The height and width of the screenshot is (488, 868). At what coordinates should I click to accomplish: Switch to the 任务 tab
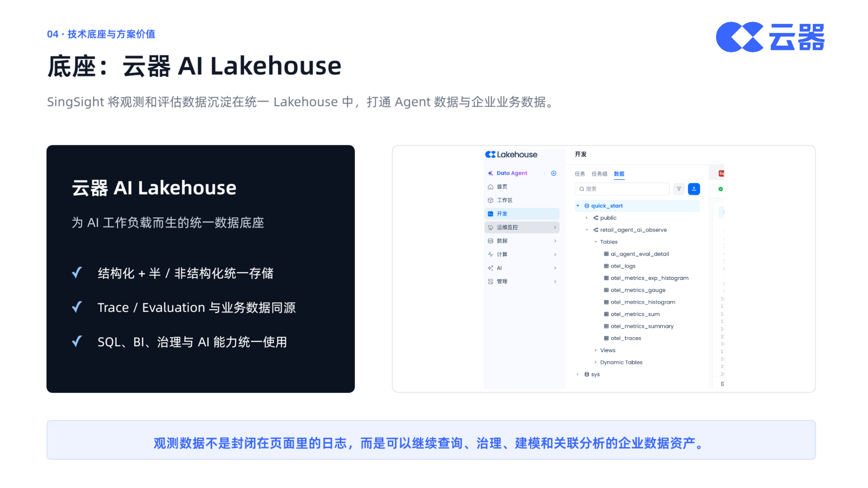[580, 174]
